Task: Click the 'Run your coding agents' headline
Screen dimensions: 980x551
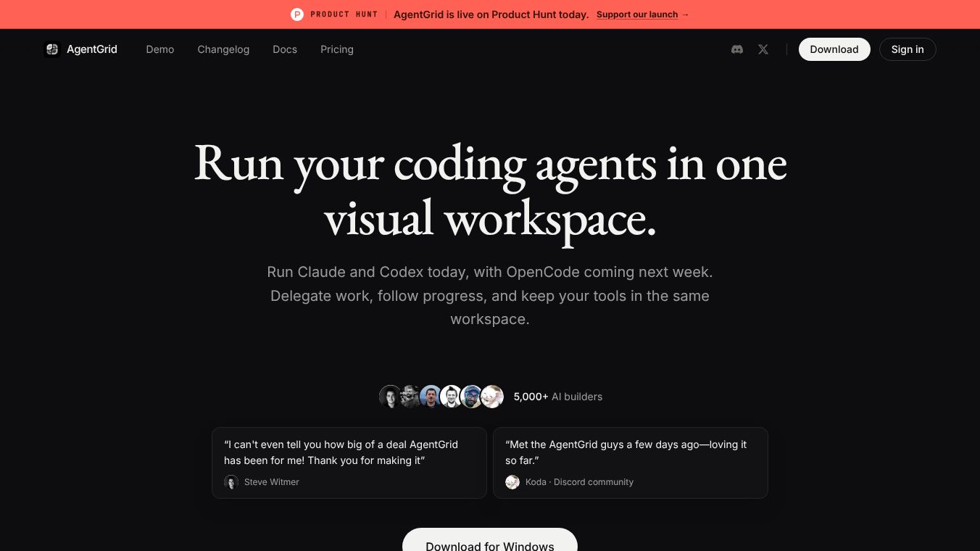Action: (x=490, y=190)
